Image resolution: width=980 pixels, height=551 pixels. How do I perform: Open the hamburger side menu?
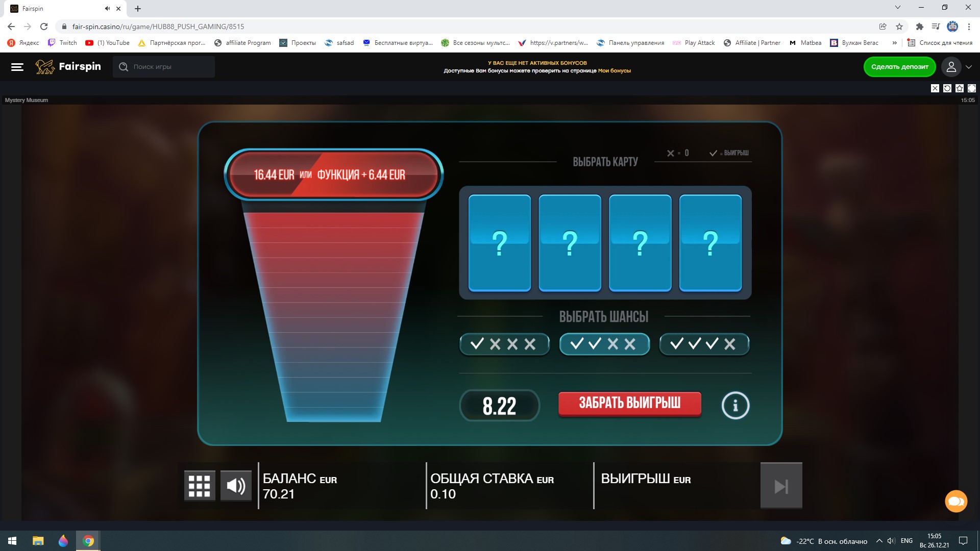coord(17,67)
